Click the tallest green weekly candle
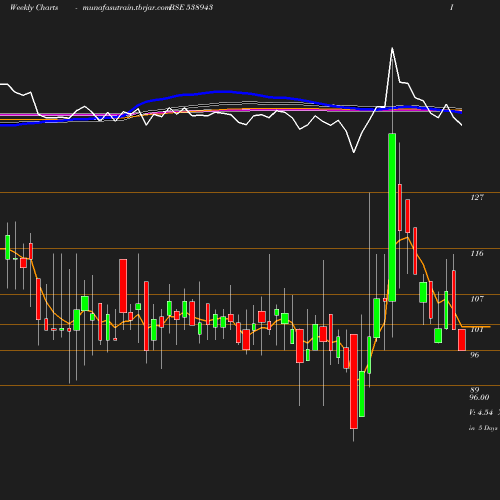The image size is (500, 500). pyautogui.click(x=392, y=217)
